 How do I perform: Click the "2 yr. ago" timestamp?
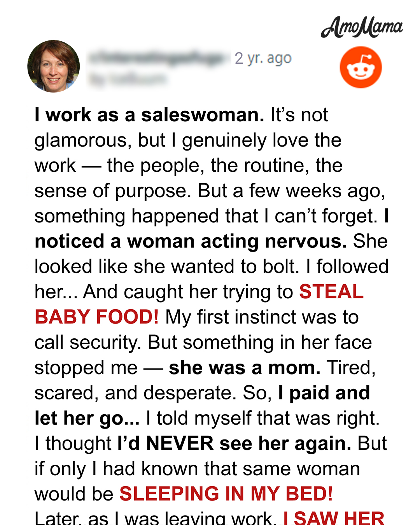pyautogui.click(x=263, y=58)
